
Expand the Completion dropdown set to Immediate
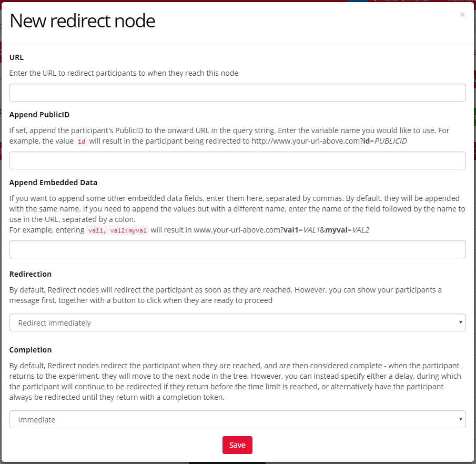point(238,419)
